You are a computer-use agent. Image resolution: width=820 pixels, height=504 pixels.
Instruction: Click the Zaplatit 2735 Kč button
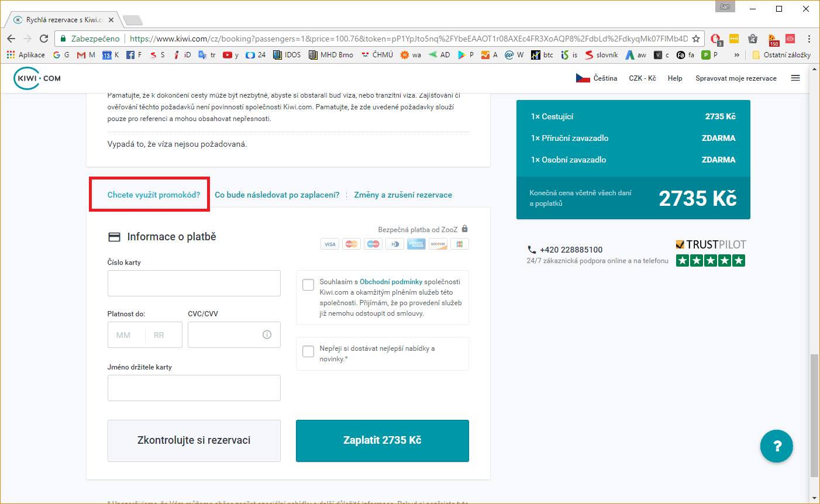(383, 440)
